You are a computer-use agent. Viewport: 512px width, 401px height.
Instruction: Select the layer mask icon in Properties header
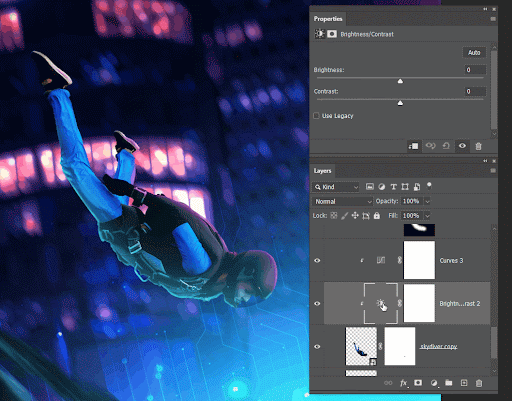pos(332,34)
